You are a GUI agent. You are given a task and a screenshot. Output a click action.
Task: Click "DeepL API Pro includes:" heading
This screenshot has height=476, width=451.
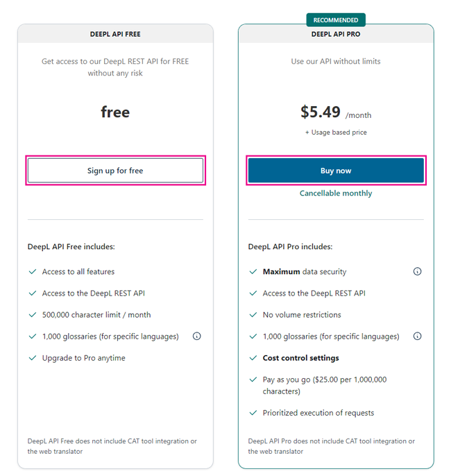click(290, 246)
